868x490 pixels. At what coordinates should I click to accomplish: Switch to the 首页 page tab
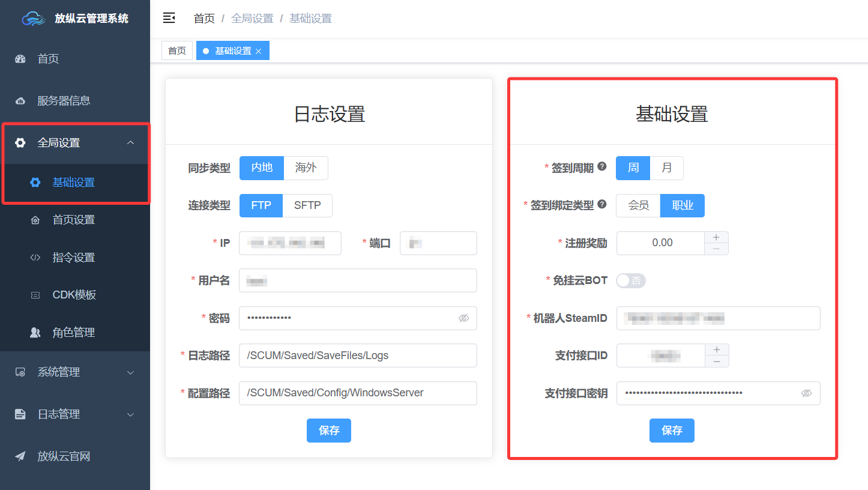(x=177, y=51)
